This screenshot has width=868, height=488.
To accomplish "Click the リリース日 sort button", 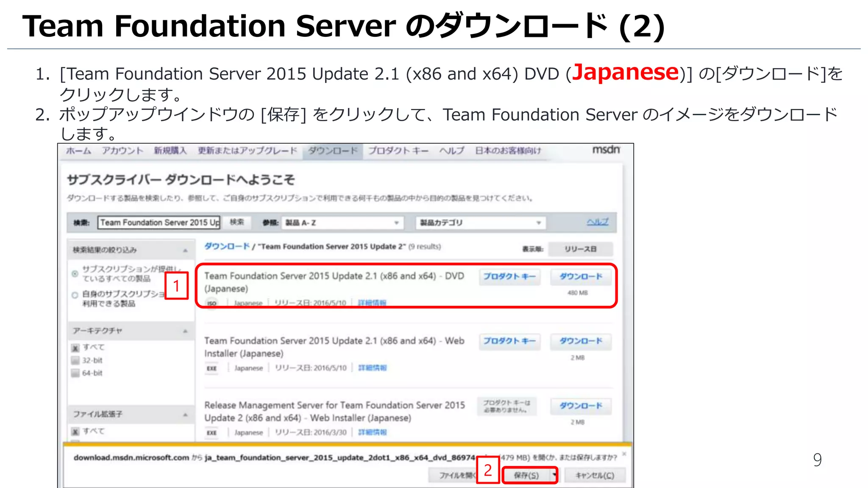I will coord(580,249).
